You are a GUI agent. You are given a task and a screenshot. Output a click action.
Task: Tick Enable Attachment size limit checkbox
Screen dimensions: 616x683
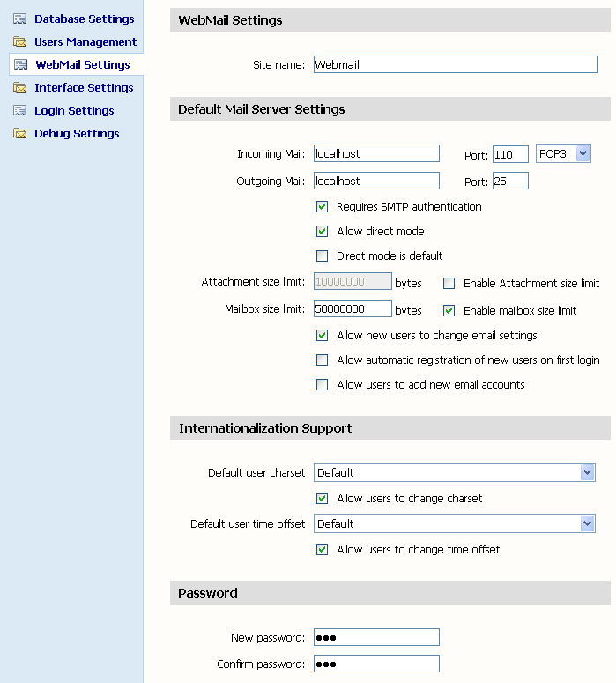coord(449,284)
